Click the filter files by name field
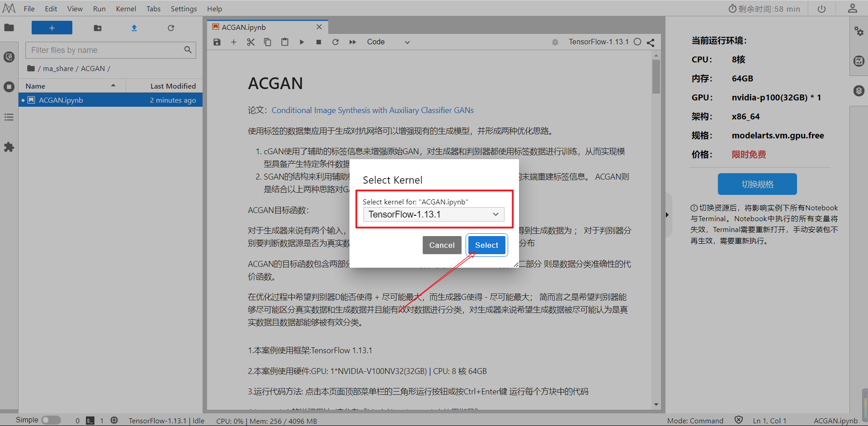The image size is (868, 426). click(111, 50)
